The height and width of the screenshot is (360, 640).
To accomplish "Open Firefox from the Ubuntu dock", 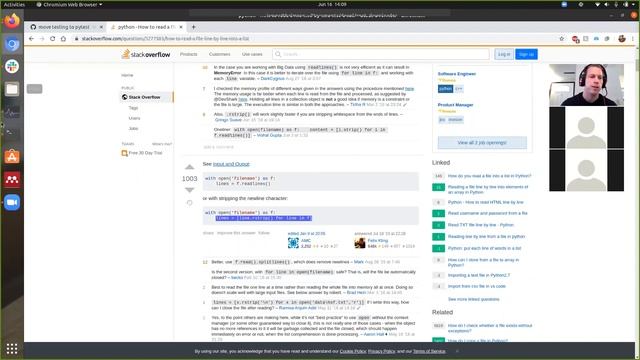I will tap(12, 21).
